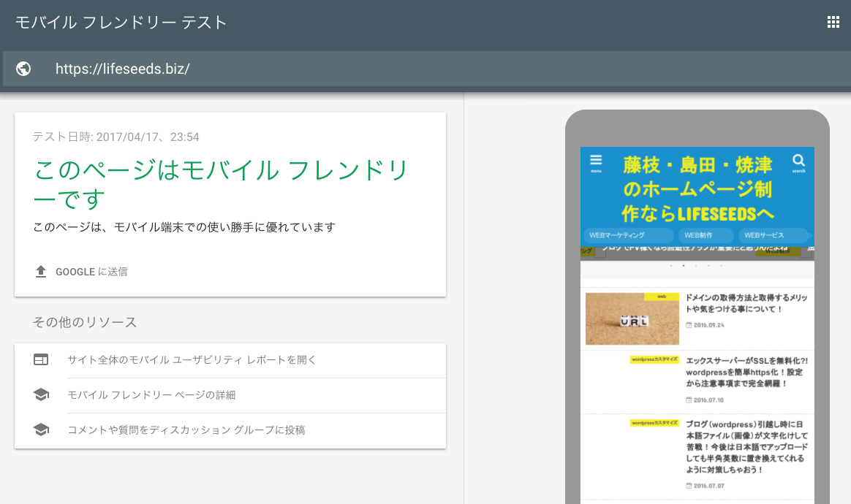Click the モバイル フレンドリー テスト page title
Image resolution: width=851 pixels, height=504 pixels.
[121, 22]
